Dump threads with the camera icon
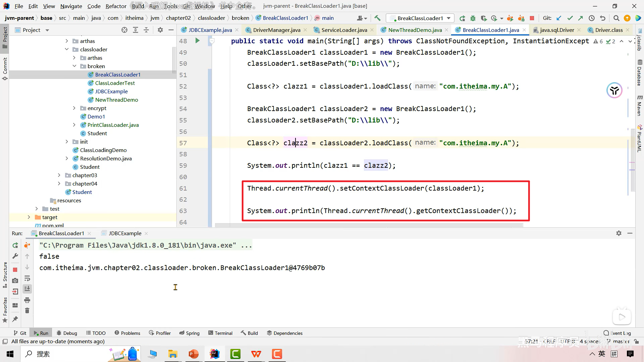 pos(15,280)
